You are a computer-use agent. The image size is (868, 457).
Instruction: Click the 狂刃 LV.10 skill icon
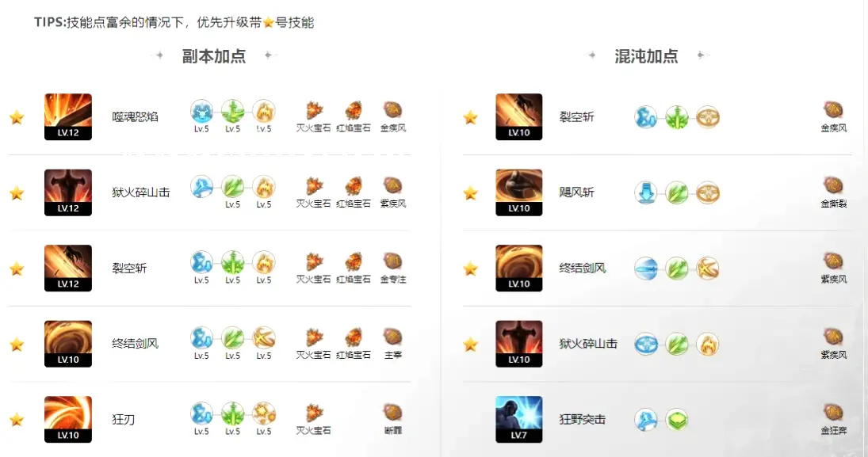[68, 419]
